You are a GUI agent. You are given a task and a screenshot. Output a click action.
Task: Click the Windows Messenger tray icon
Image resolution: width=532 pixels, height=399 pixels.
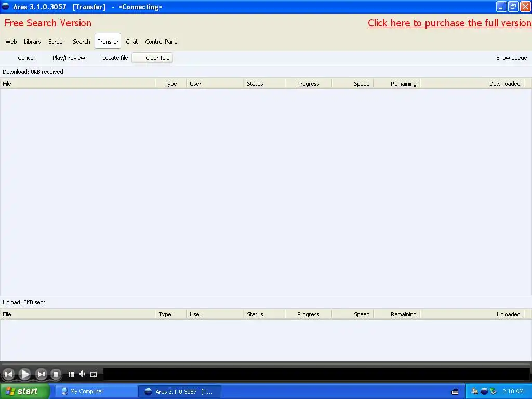click(475, 391)
